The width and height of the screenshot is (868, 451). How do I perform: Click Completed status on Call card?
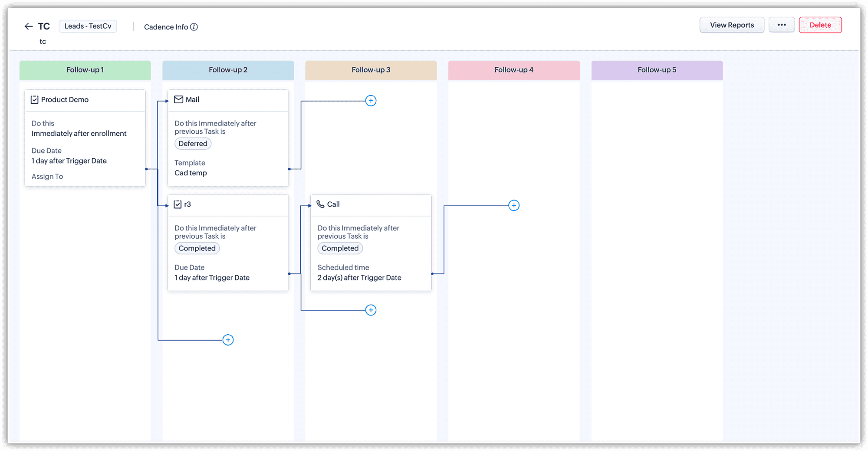(x=340, y=248)
